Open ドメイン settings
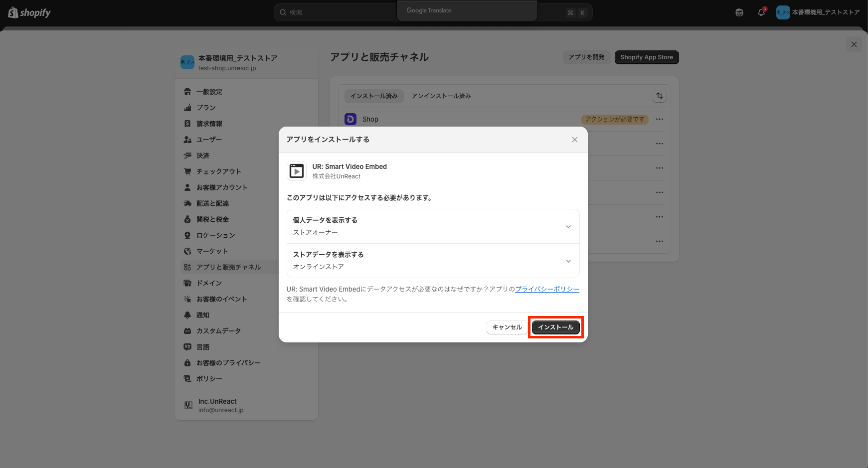This screenshot has width=868, height=468. [246, 283]
